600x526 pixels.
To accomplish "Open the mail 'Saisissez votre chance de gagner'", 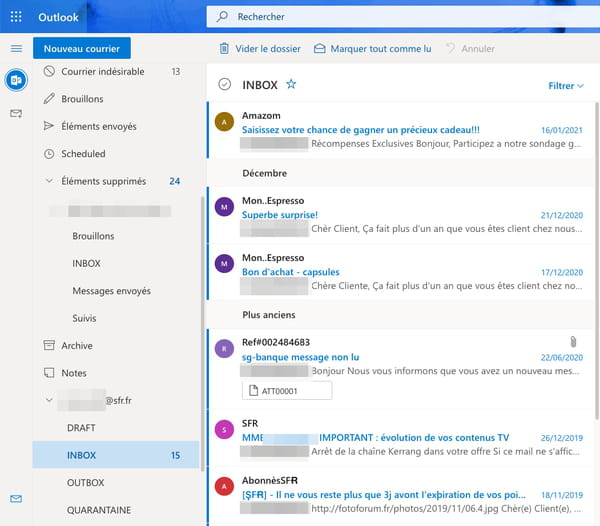I will coord(400,130).
